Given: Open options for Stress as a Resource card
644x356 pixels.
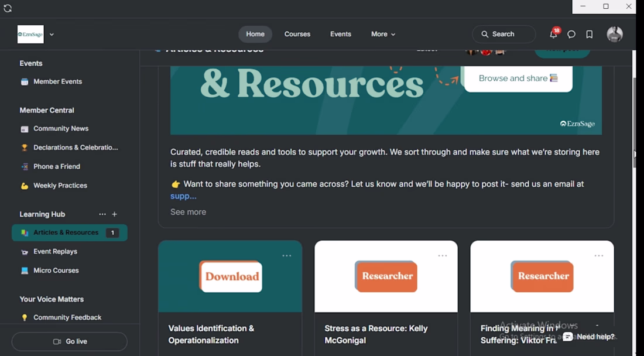Looking at the screenshot, I should pyautogui.click(x=443, y=256).
